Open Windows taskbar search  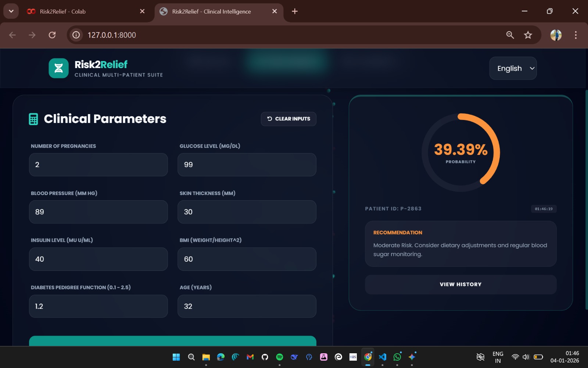coord(191,357)
